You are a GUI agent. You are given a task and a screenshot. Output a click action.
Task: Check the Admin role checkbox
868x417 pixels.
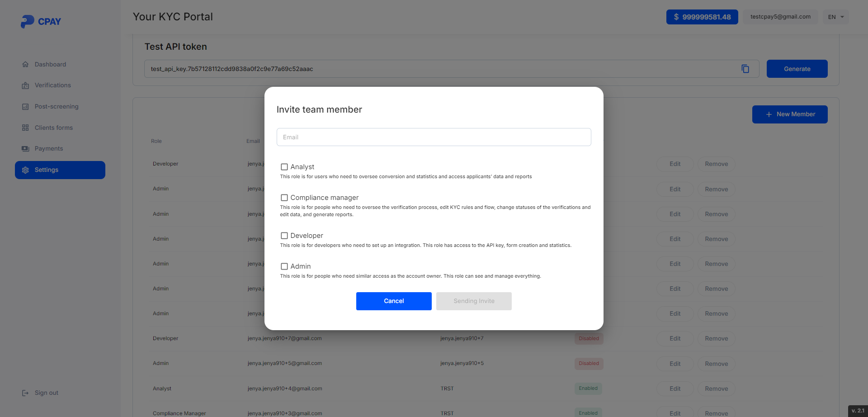point(284,266)
